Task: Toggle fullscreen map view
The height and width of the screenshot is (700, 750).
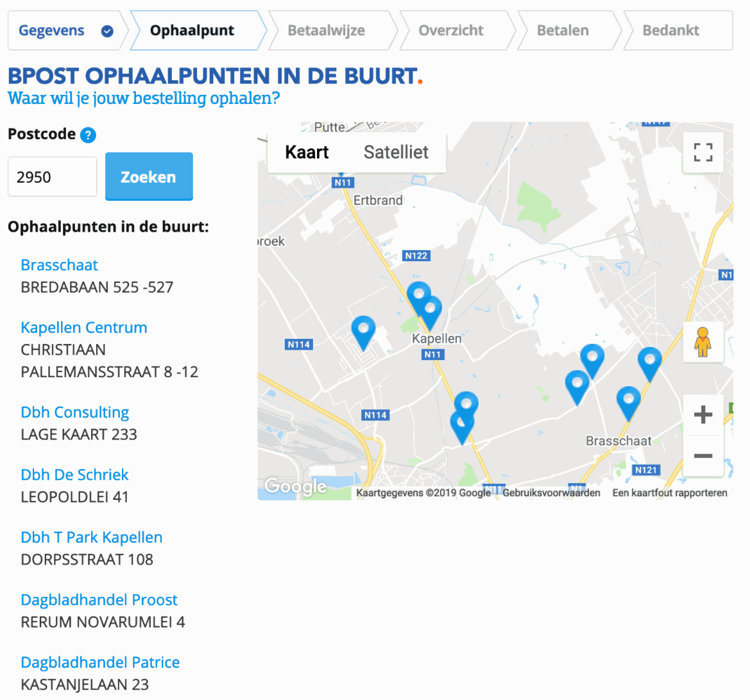Action: tap(703, 152)
